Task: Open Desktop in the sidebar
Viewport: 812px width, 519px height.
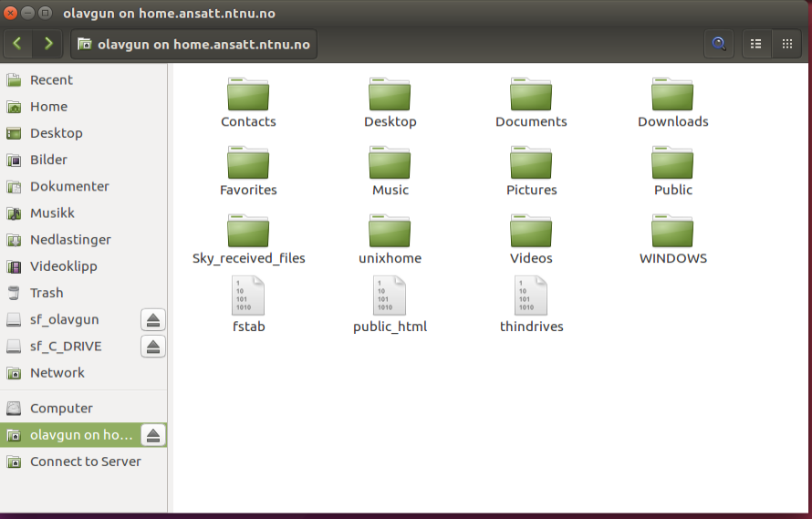Action: click(83, 133)
